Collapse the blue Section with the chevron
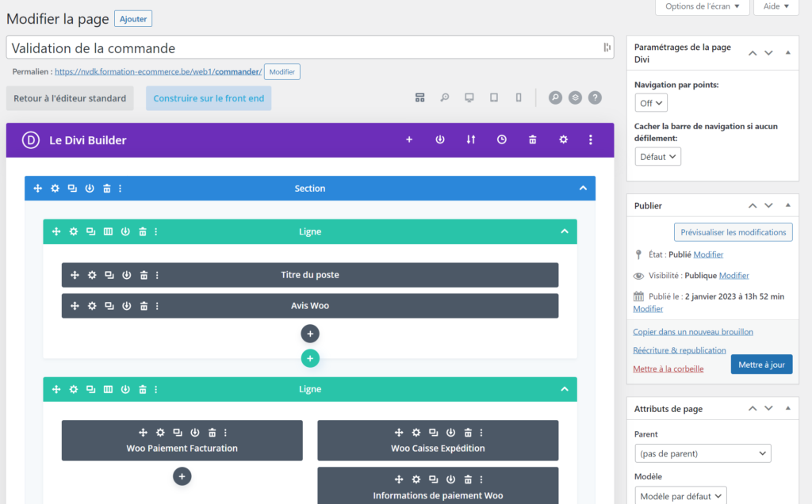This screenshot has width=812, height=504. (583, 189)
